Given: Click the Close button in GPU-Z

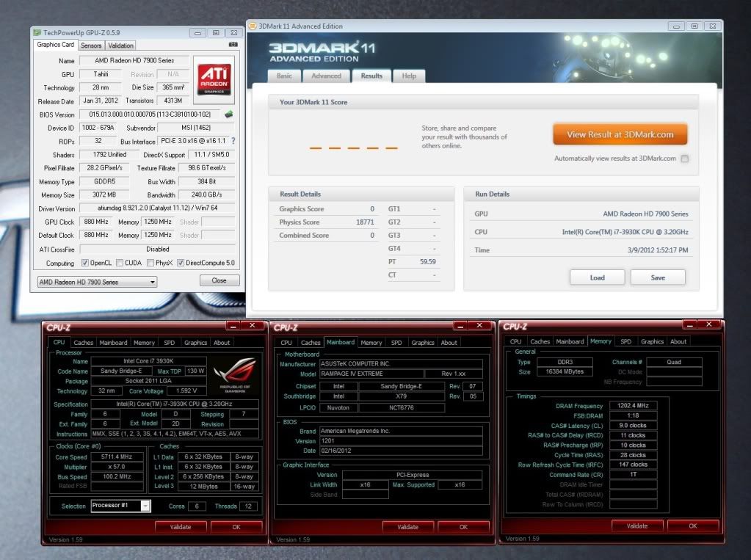Looking at the screenshot, I should point(220,280).
